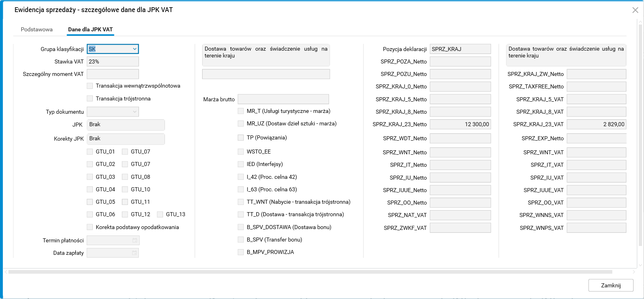Click the Stawka VAT field

[x=113, y=61]
